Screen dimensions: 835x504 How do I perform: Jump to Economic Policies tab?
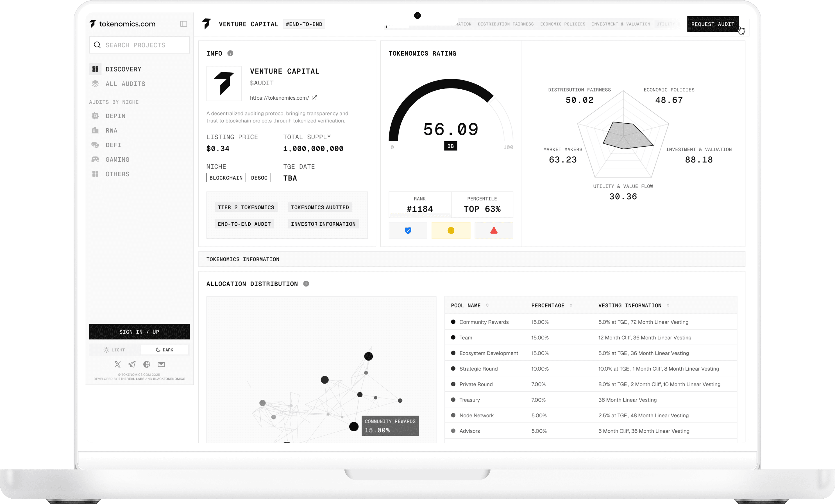point(562,24)
